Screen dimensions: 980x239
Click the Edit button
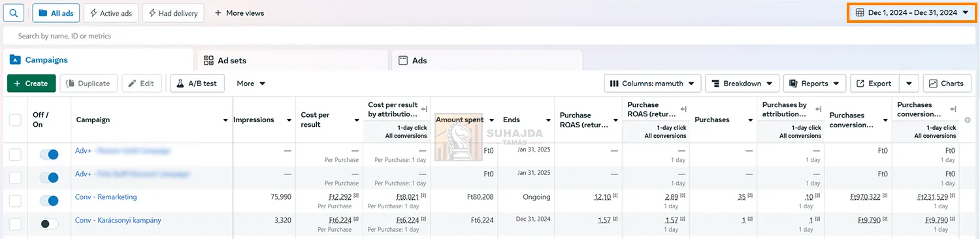pyautogui.click(x=142, y=84)
